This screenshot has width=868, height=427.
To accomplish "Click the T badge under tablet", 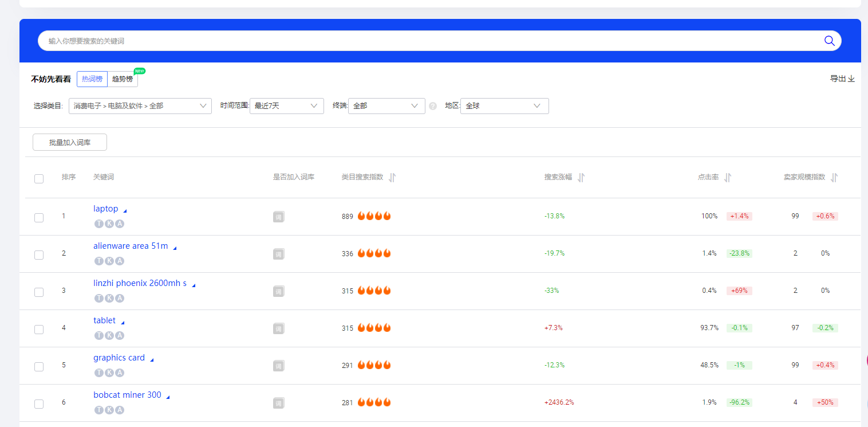I will point(98,335).
